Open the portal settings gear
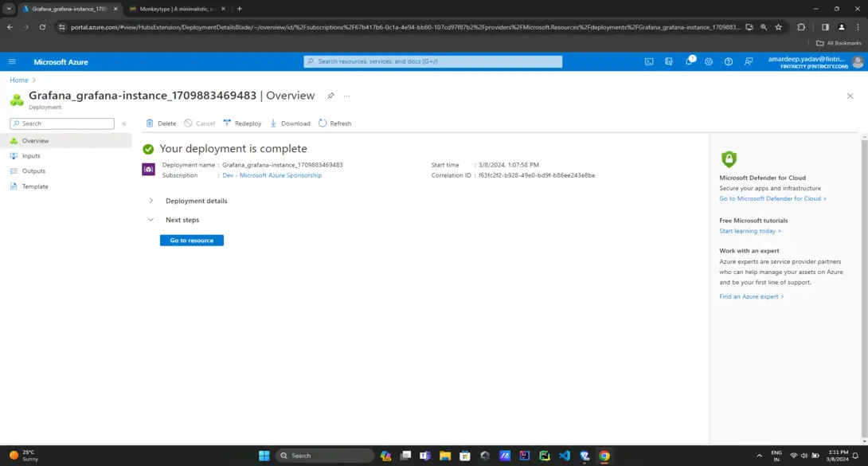Image resolution: width=868 pixels, height=466 pixels. [x=709, y=61]
